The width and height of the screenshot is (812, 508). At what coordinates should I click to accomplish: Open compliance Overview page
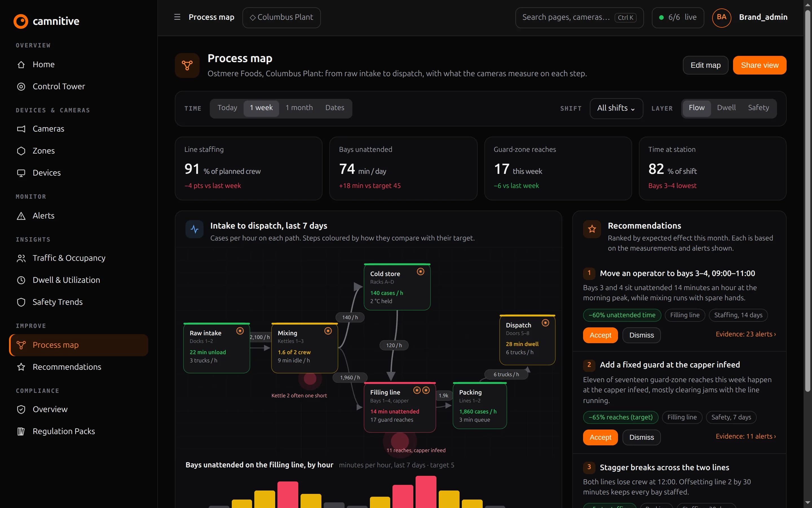coord(78,409)
